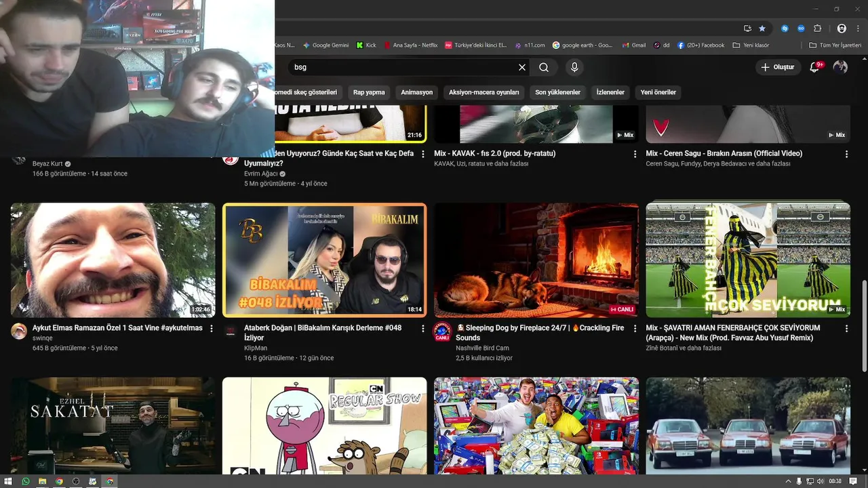Open more options for Sleeping Dog video
This screenshot has width=868, height=488.
tap(635, 328)
